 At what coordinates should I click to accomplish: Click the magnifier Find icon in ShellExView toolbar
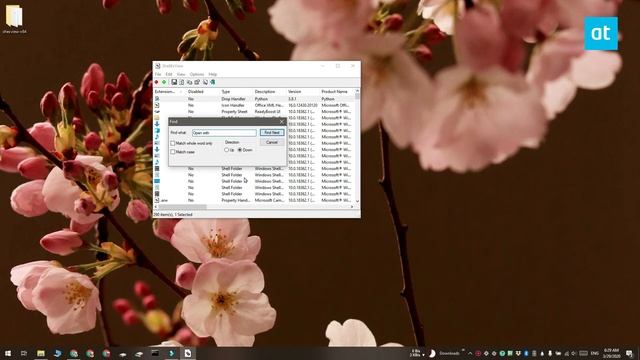pos(205,82)
